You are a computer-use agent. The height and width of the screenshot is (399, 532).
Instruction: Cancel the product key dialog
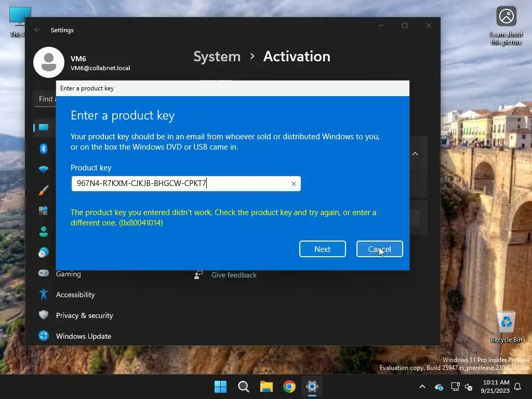[379, 249]
